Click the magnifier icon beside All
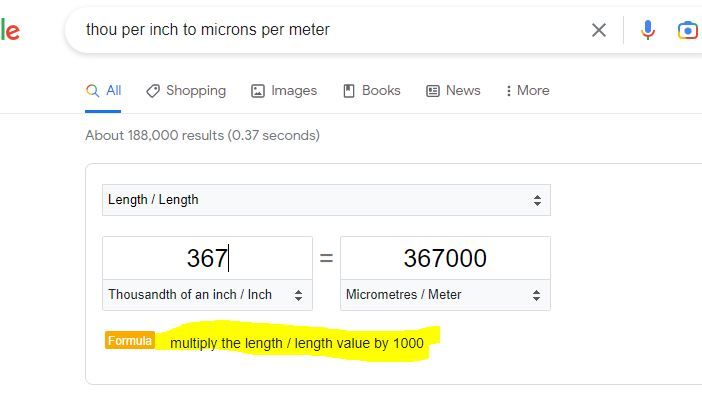702x393 pixels. 92,91
